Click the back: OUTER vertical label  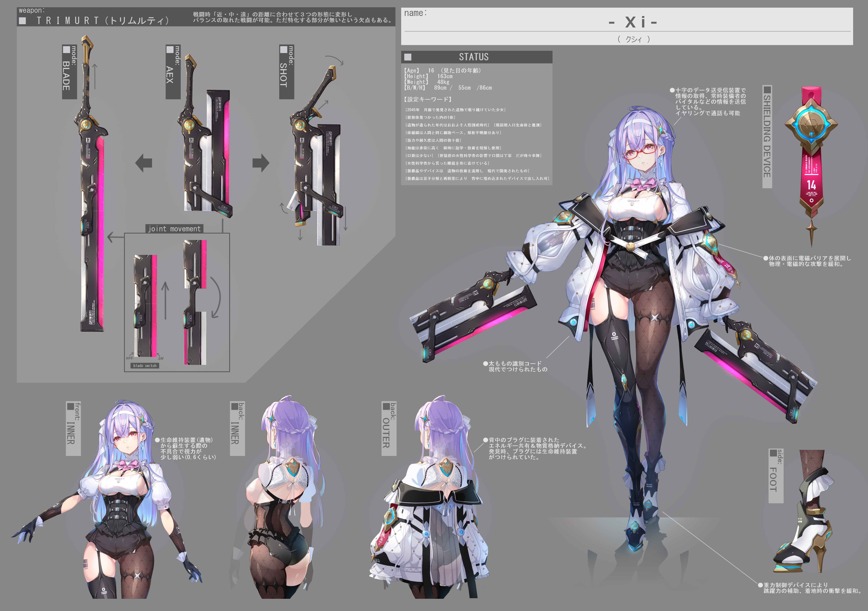pos(389,428)
